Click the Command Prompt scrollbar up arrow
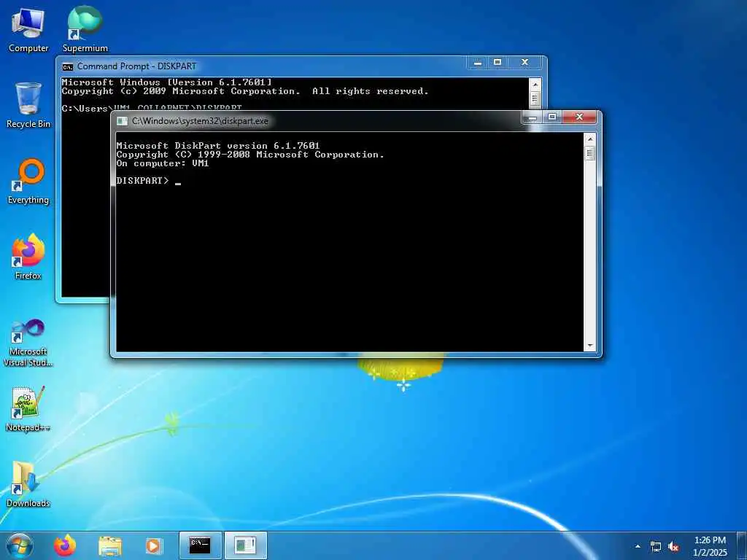747x560 pixels. (x=535, y=85)
